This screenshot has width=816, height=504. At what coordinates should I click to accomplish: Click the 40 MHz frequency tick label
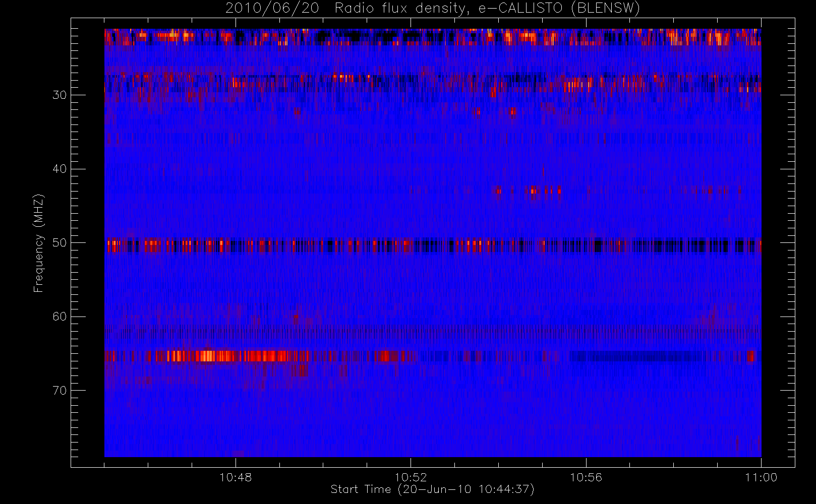pyautogui.click(x=60, y=169)
